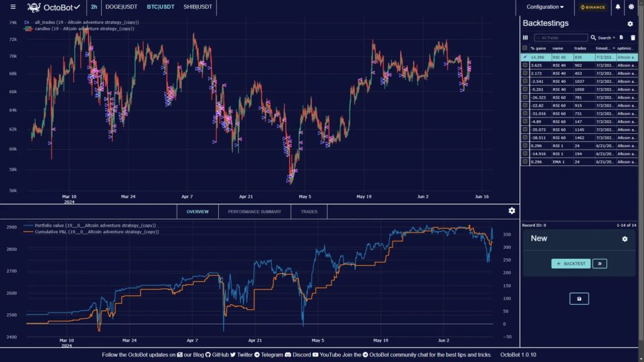Open Backtestings panel settings gear

[630, 24]
